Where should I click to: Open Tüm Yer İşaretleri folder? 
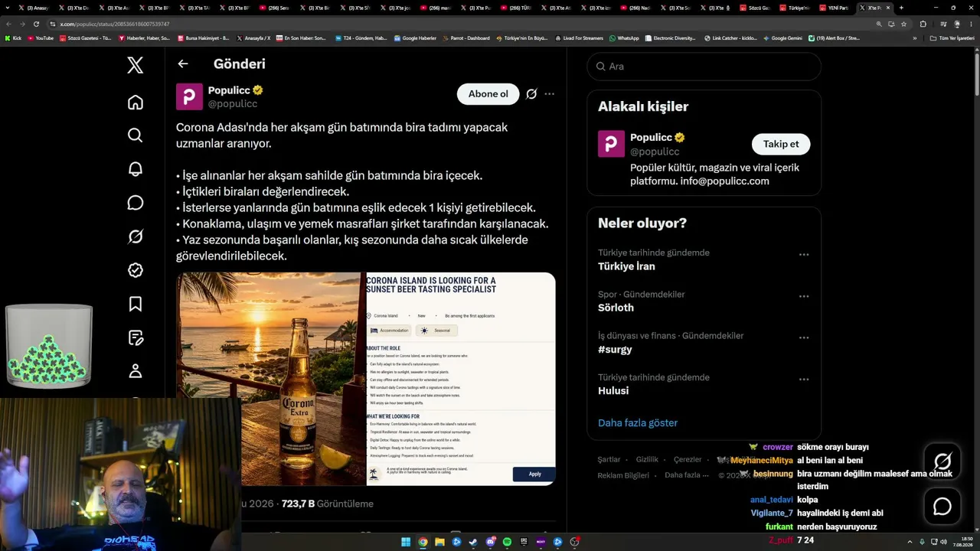coord(952,38)
